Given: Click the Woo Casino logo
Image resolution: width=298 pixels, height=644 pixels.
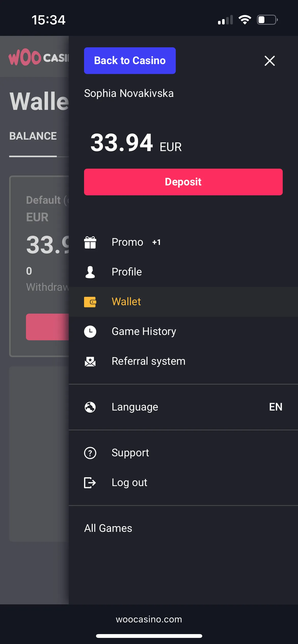Looking at the screenshot, I should click(x=38, y=57).
